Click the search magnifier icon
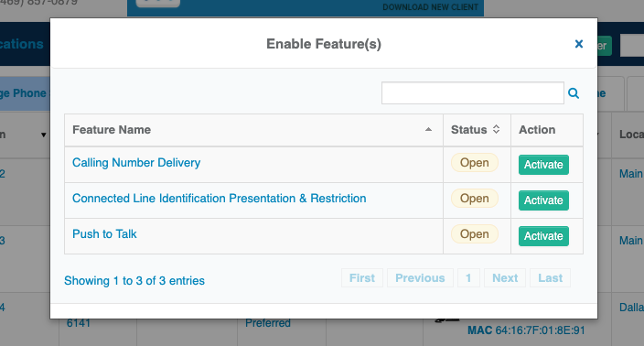Viewport: 644px width, 346px height. (x=574, y=93)
